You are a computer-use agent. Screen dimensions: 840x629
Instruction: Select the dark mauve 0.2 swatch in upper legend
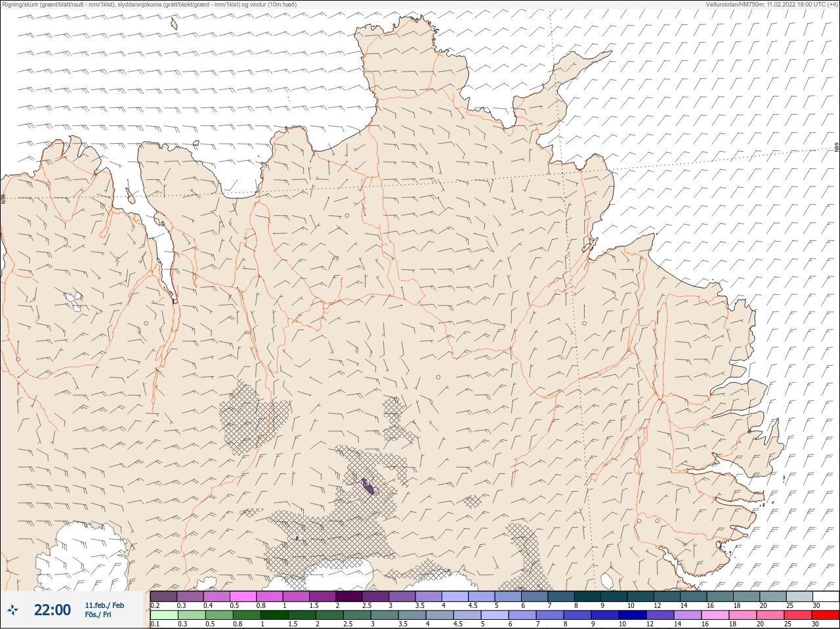pos(163,596)
